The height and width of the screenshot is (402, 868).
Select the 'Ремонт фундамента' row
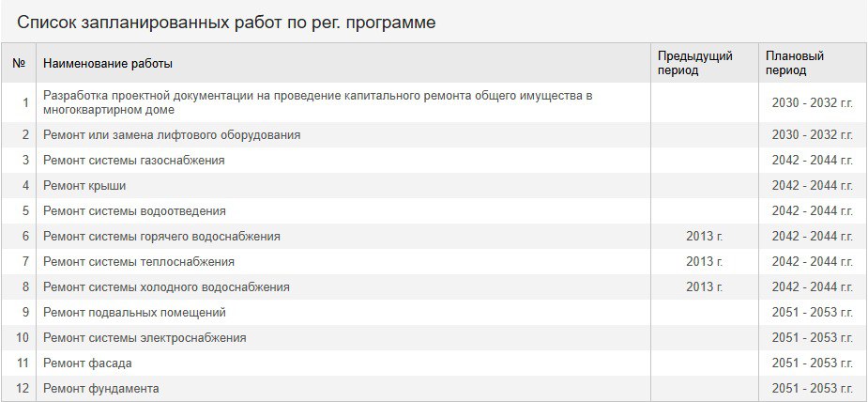pos(101,389)
